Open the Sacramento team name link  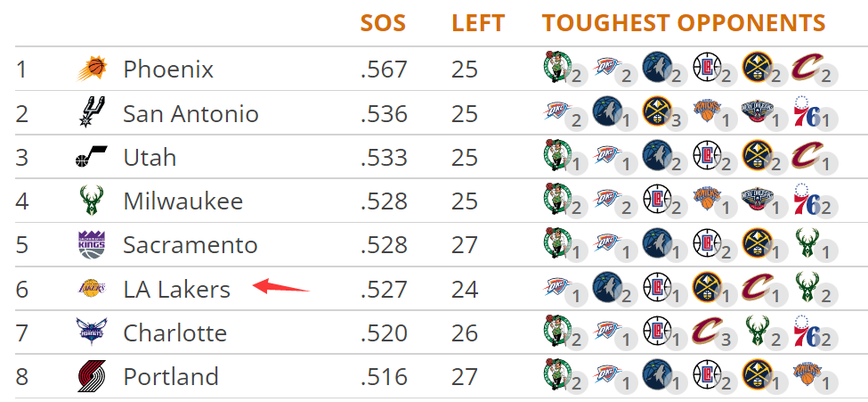pyautogui.click(x=190, y=245)
